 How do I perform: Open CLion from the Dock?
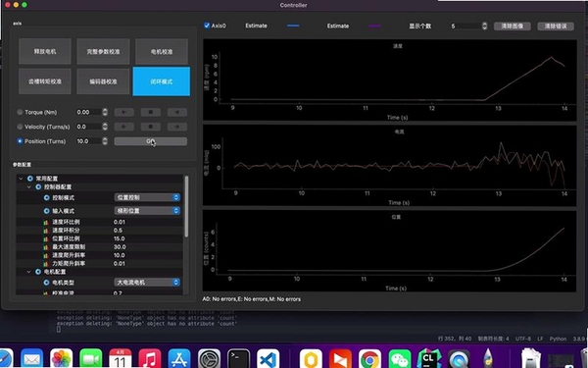click(x=428, y=359)
